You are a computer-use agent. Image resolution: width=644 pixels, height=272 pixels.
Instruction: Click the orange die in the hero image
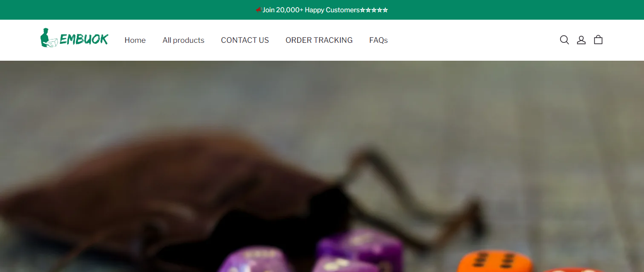point(494,261)
